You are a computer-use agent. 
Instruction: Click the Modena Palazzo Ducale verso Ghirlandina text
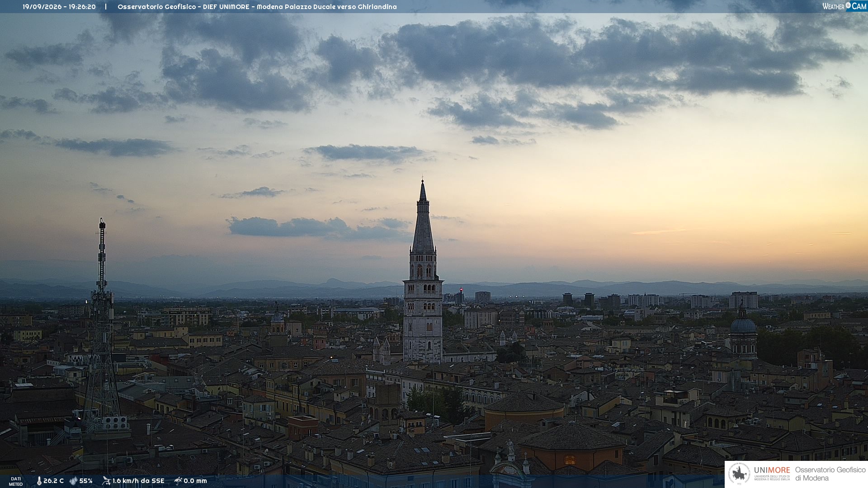pos(327,7)
